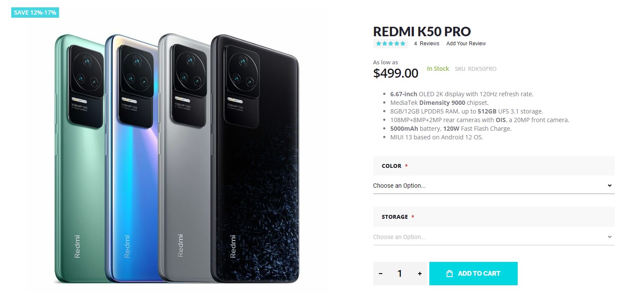Open the 4 Reviews link

click(427, 44)
